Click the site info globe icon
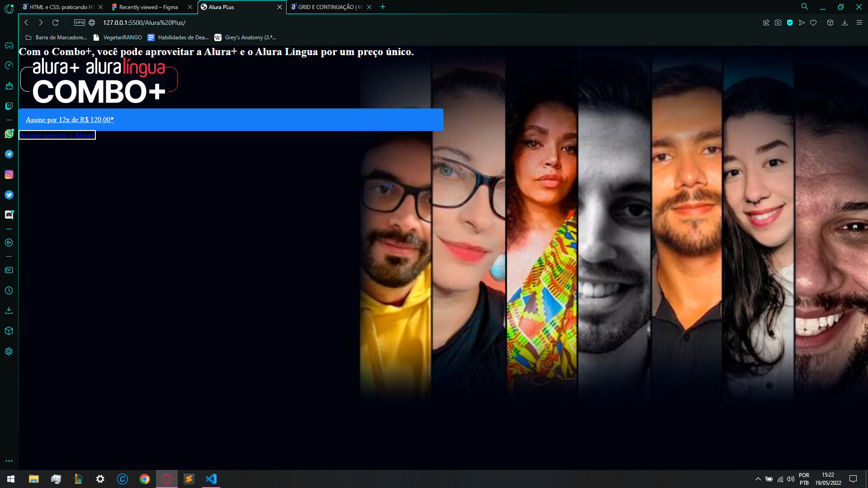This screenshot has width=868, height=488. tap(92, 23)
